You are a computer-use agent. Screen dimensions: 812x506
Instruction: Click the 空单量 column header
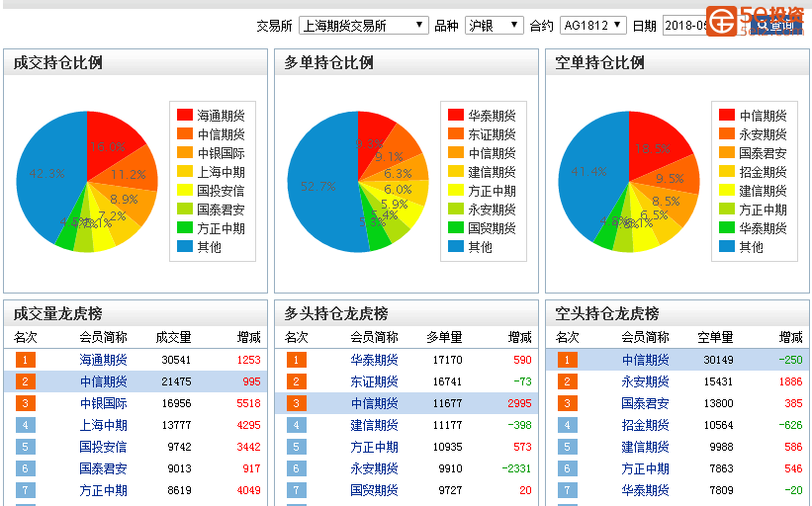pyautogui.click(x=715, y=337)
